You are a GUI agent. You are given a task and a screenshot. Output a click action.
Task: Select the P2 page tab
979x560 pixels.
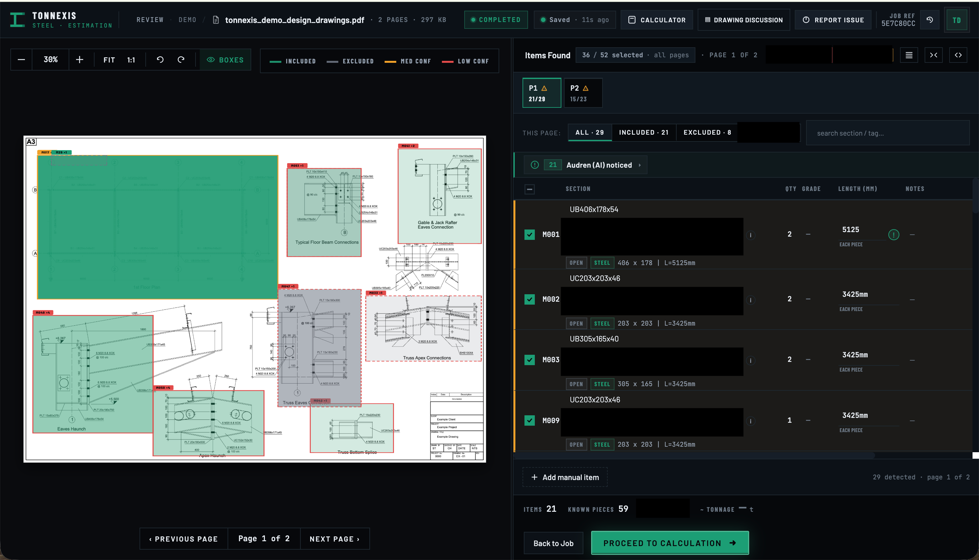(583, 93)
